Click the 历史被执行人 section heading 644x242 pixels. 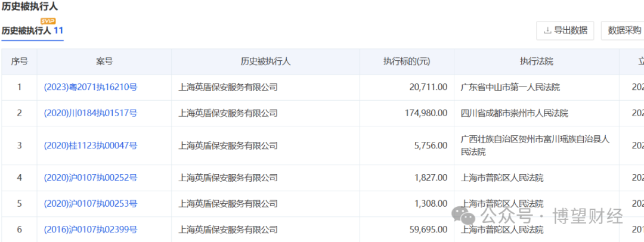(x=30, y=6)
